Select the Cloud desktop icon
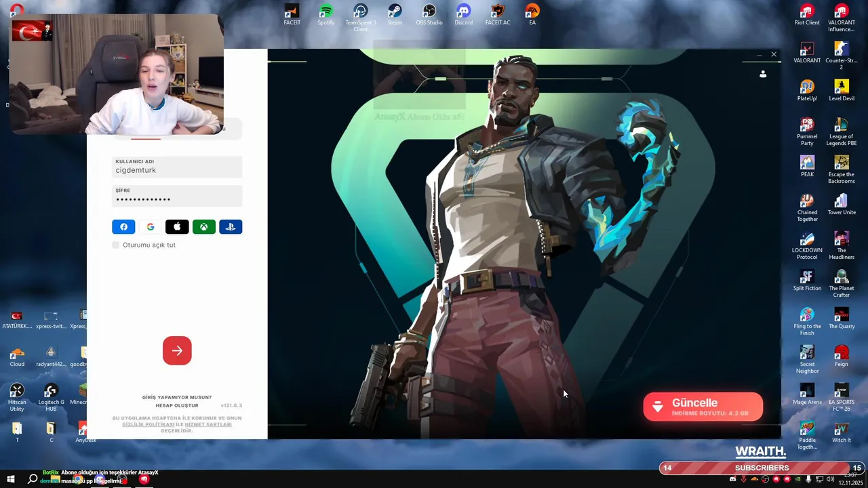This screenshot has width=868, height=488. [x=17, y=357]
